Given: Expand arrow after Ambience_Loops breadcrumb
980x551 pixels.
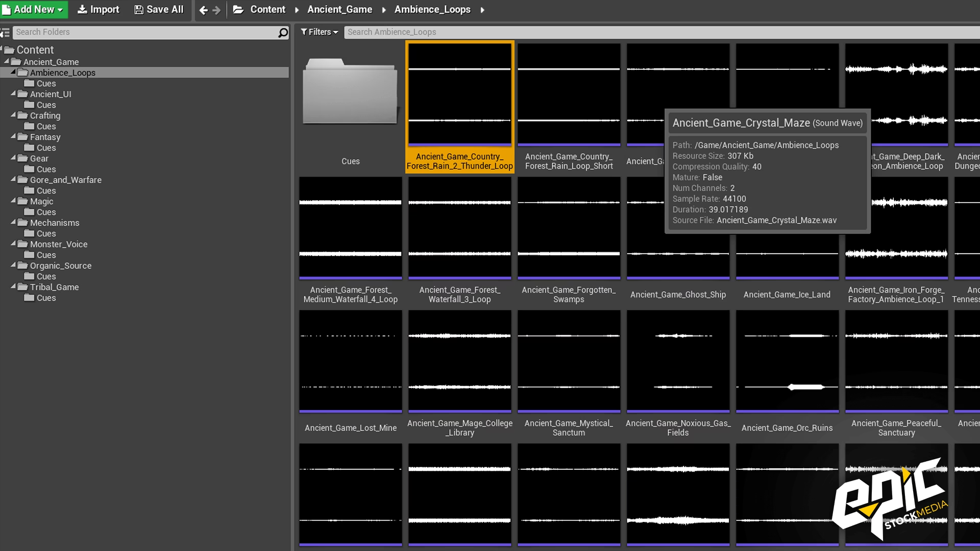Looking at the screenshot, I should coord(482,10).
